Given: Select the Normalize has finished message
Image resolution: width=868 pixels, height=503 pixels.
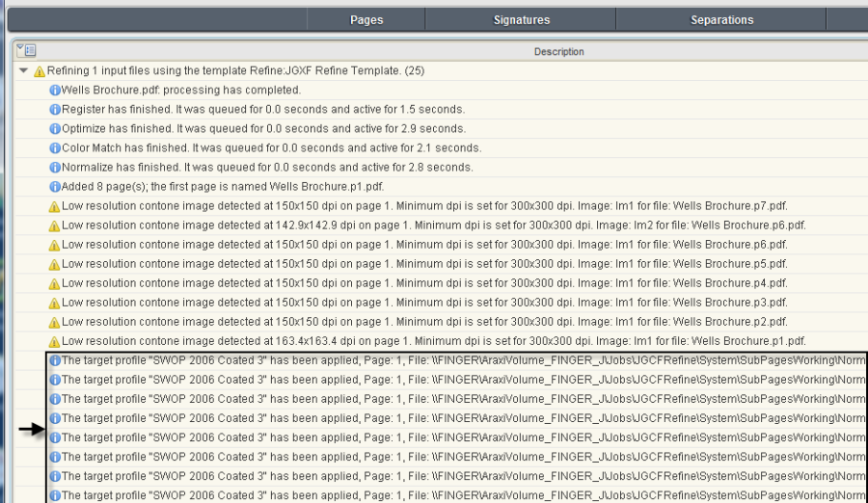Looking at the screenshot, I should tap(267, 168).
